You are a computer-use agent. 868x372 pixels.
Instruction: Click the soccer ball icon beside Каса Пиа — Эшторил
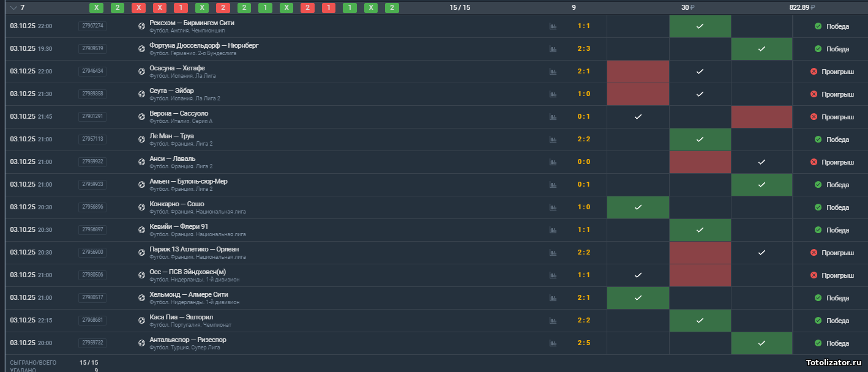pyautogui.click(x=142, y=321)
